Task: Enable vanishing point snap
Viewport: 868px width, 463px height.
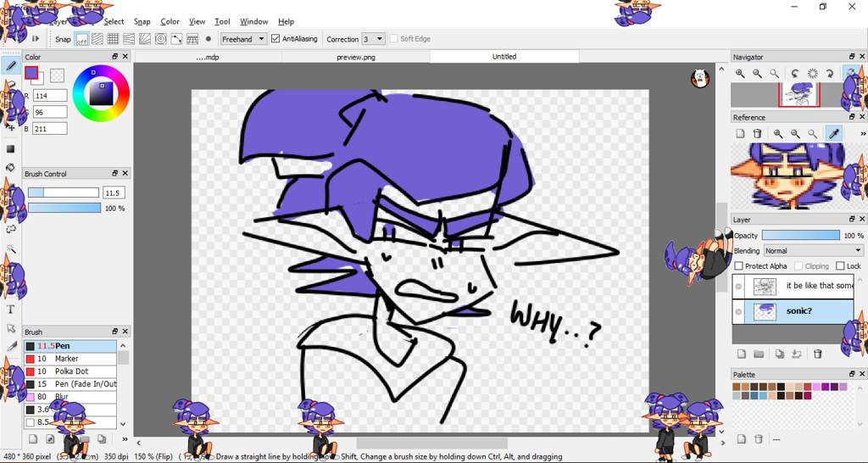Action: (x=129, y=39)
